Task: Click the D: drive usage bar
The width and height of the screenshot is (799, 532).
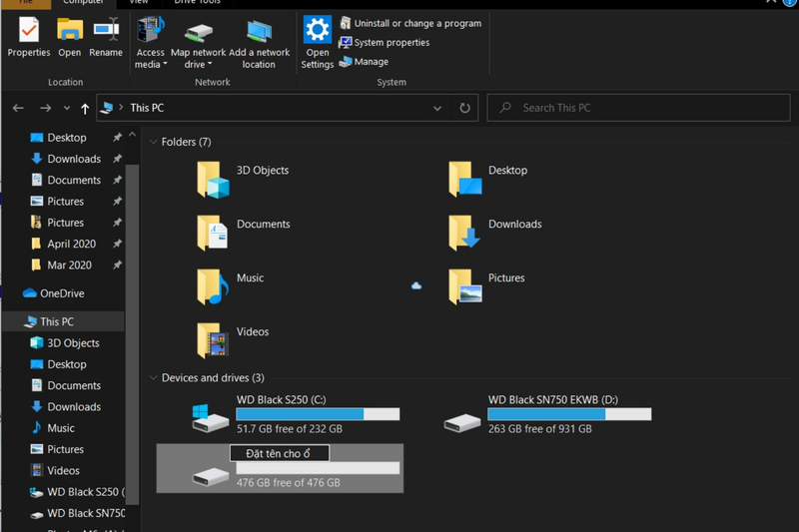Action: click(x=569, y=414)
